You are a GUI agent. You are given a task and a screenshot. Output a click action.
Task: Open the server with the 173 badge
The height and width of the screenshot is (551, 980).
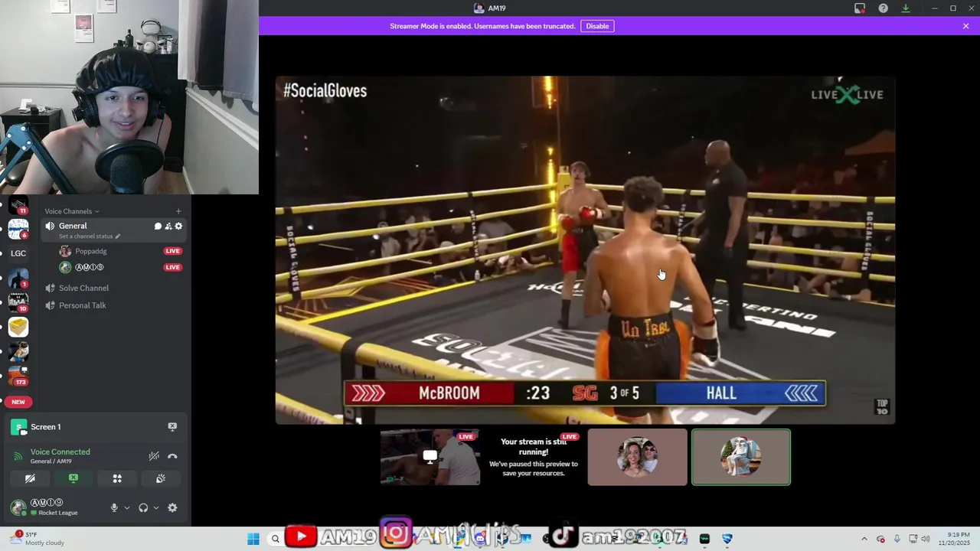pyautogui.click(x=18, y=376)
